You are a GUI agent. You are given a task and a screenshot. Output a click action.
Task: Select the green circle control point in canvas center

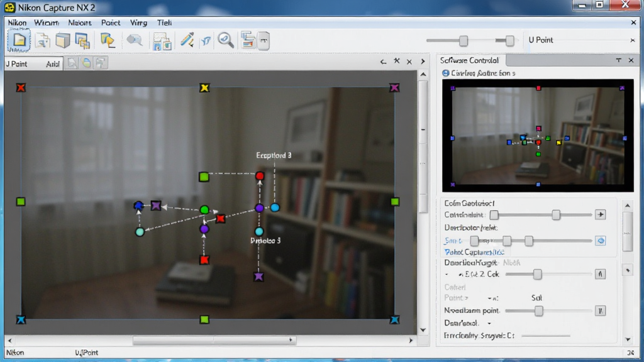point(204,210)
